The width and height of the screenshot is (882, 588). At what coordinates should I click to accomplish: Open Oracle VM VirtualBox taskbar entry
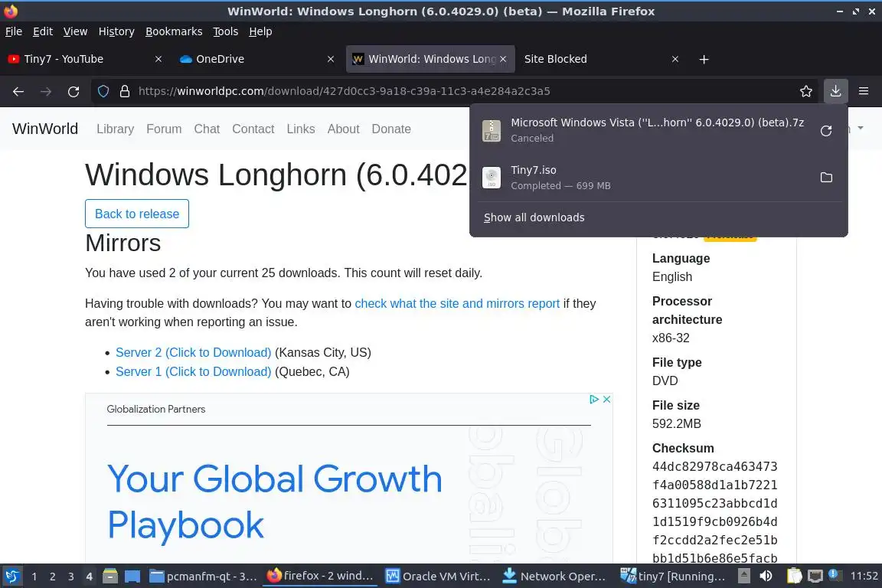[x=438, y=577]
